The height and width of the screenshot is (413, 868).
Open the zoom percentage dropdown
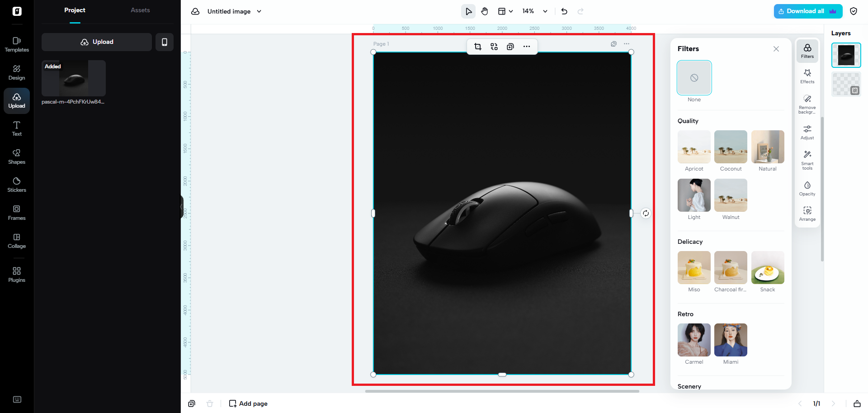(x=535, y=11)
